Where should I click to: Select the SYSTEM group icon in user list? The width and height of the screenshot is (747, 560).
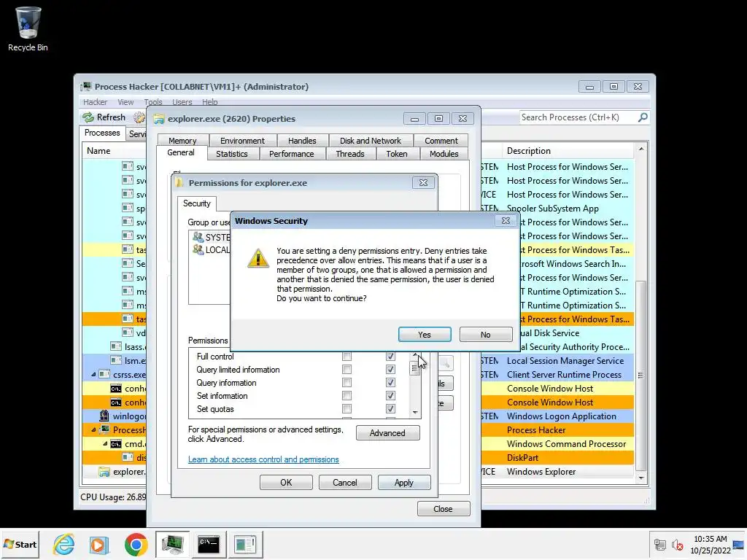(198, 237)
